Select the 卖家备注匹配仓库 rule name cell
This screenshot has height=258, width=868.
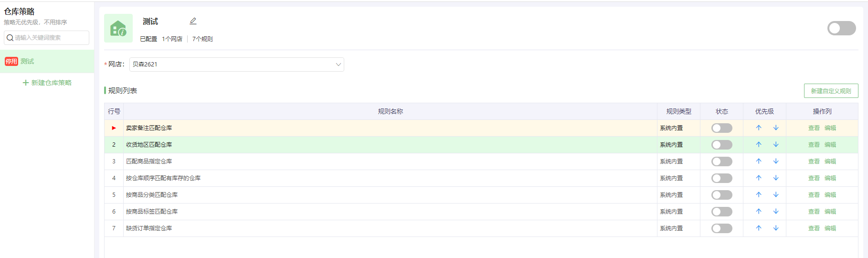390,128
